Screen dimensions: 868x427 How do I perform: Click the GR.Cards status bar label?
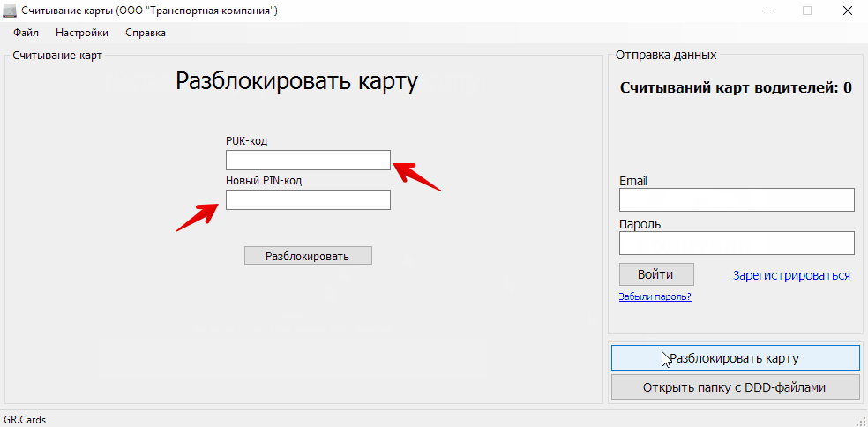pyautogui.click(x=25, y=420)
